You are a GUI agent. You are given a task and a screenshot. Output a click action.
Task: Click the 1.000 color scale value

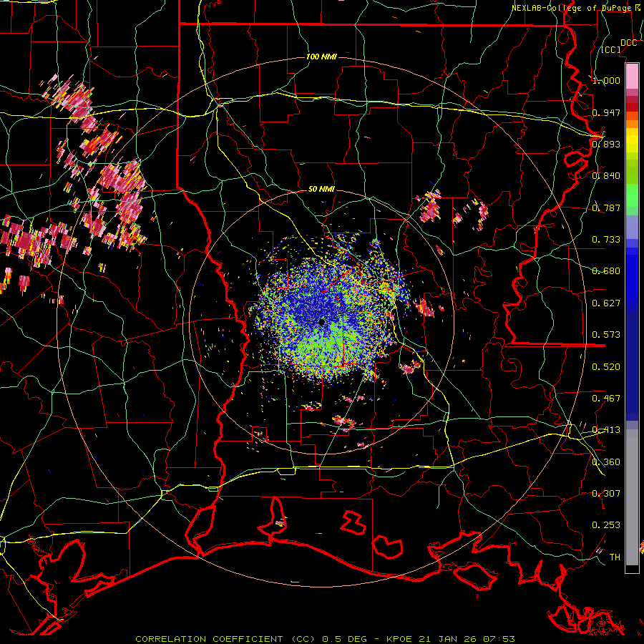click(606, 80)
